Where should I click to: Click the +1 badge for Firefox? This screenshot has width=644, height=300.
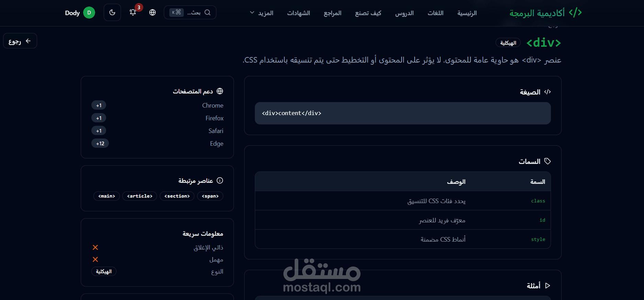pyautogui.click(x=99, y=118)
